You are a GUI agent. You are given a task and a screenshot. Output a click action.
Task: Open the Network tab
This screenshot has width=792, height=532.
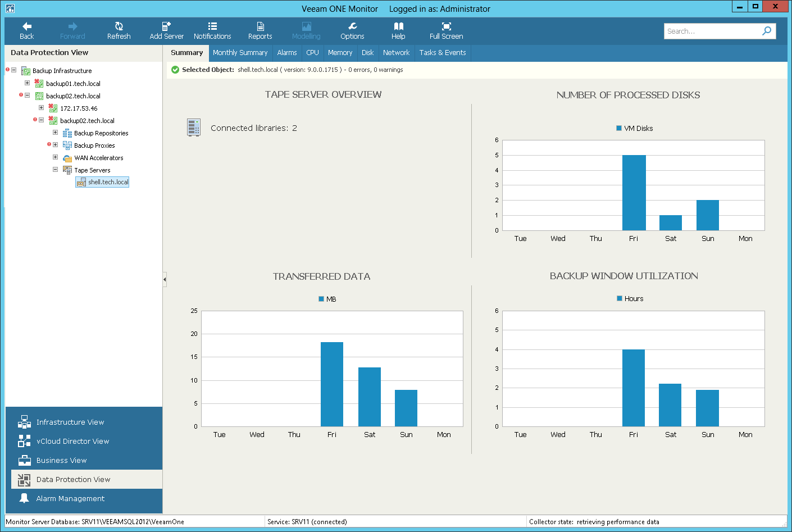coord(396,53)
